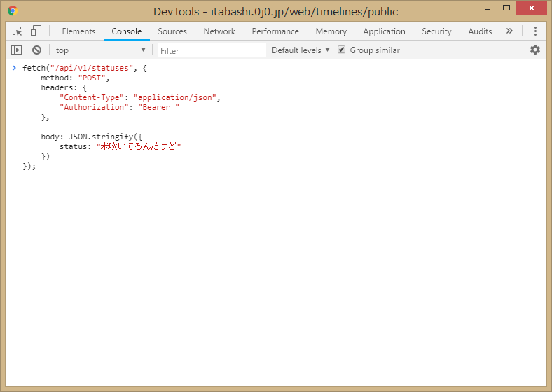
Task: Open the DevTools three-dot customize menu
Action: (535, 31)
